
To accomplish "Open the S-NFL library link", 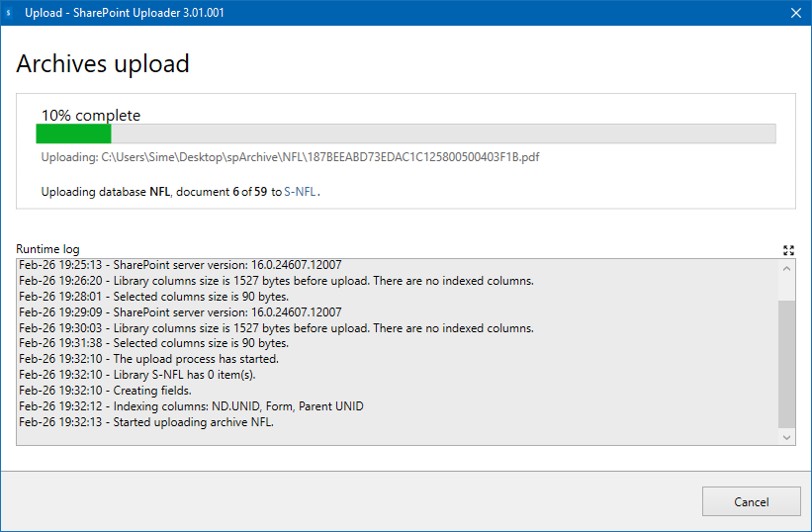I will click(x=301, y=192).
